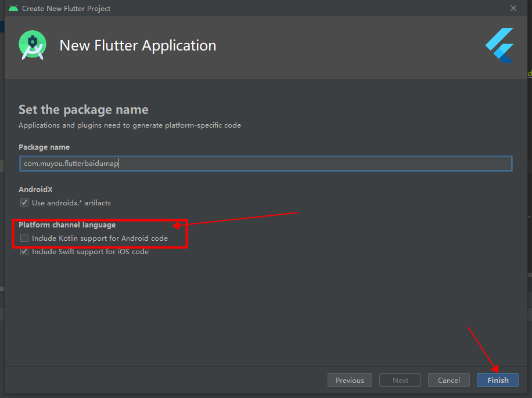Click the 'Package name' field label
Screen dimensions: 532x398
(x=44, y=147)
